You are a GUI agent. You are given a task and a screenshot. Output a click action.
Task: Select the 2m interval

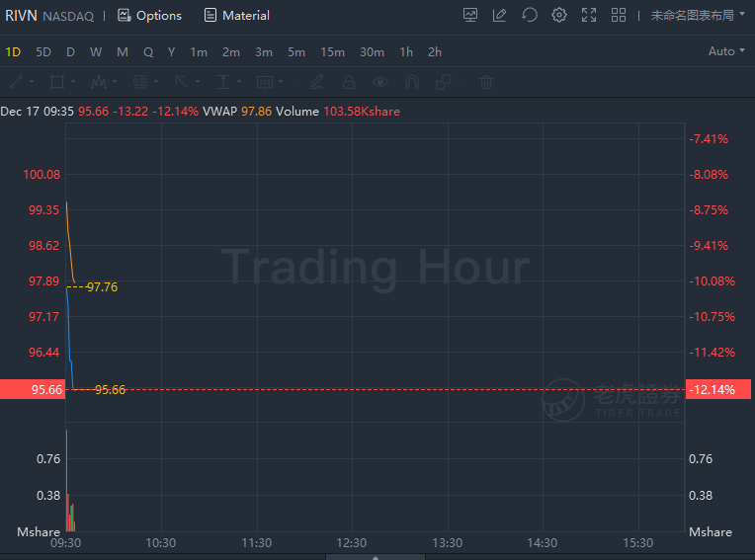pyautogui.click(x=231, y=52)
